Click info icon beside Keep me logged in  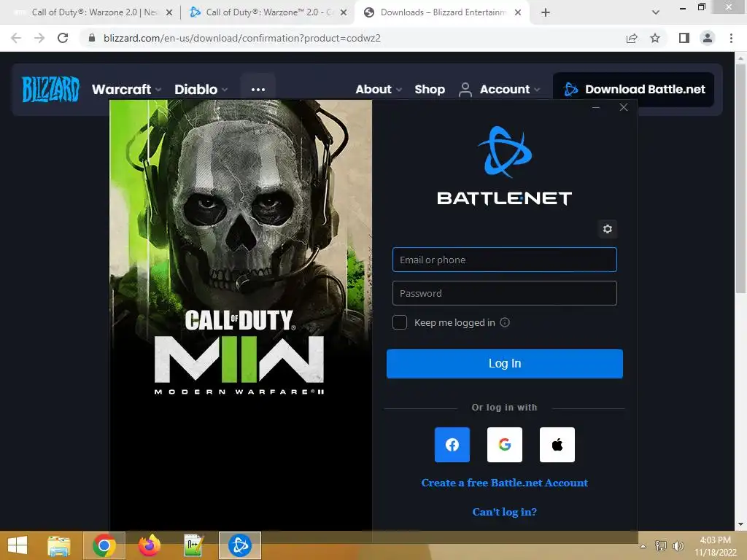(505, 322)
